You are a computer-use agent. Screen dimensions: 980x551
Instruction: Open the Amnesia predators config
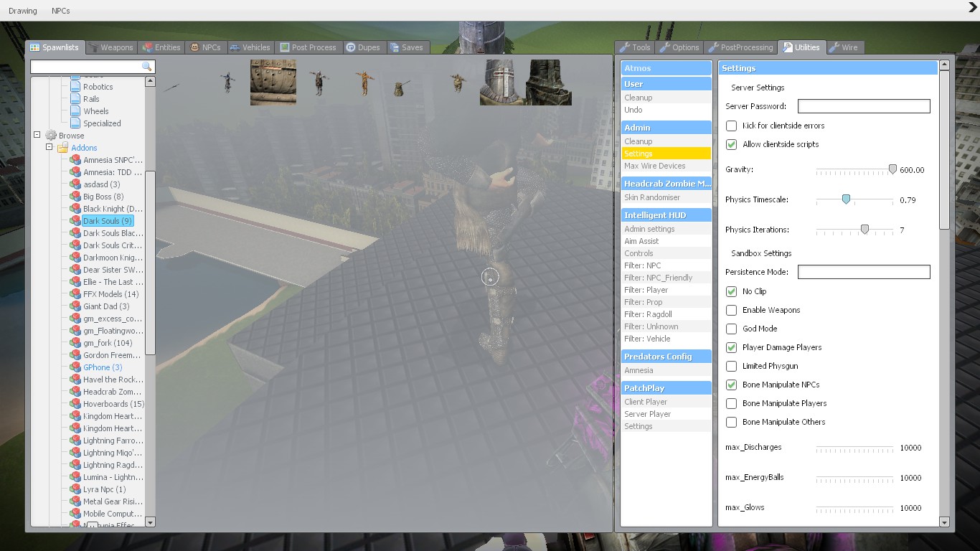coord(666,370)
